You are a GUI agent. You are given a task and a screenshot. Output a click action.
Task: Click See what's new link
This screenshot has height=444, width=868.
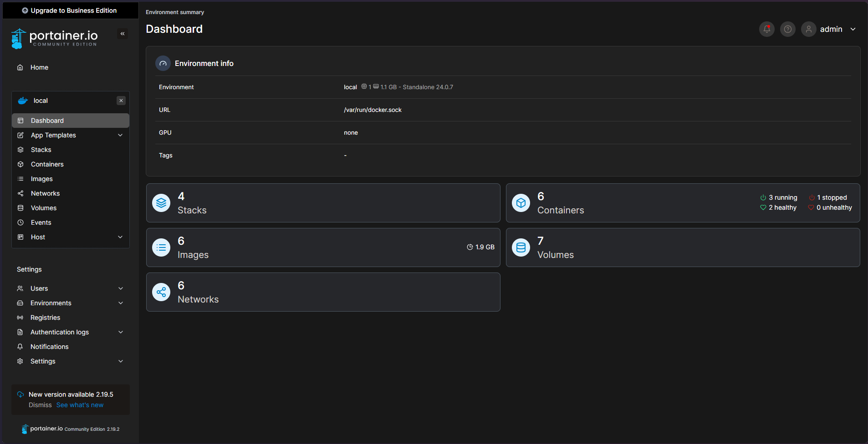(80, 404)
